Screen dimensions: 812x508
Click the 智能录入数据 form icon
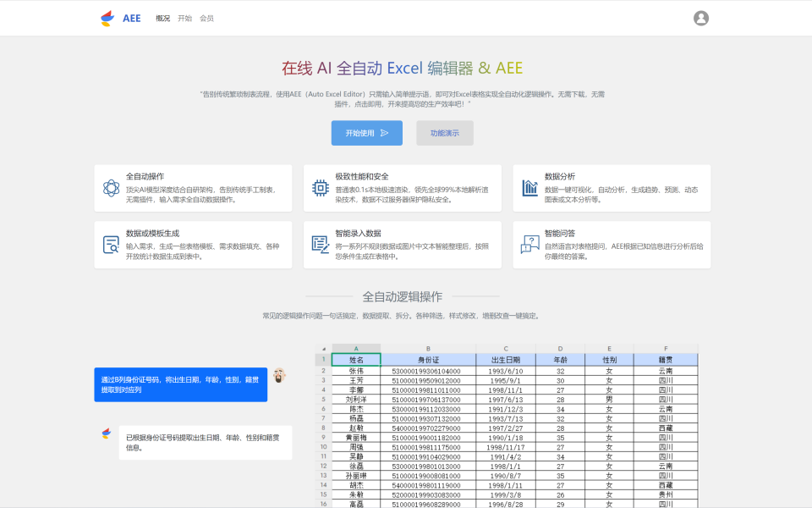coord(320,245)
